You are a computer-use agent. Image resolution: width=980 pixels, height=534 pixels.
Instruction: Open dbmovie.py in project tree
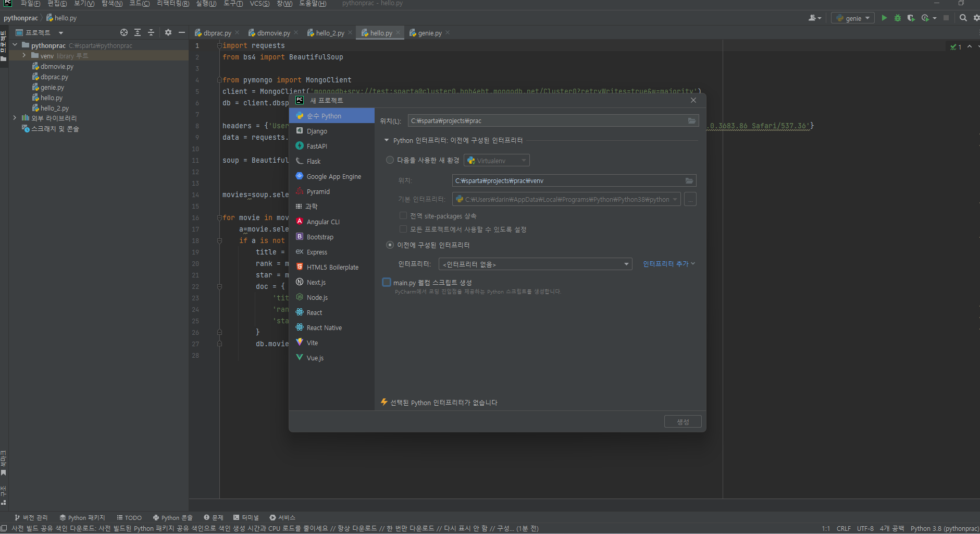57,66
